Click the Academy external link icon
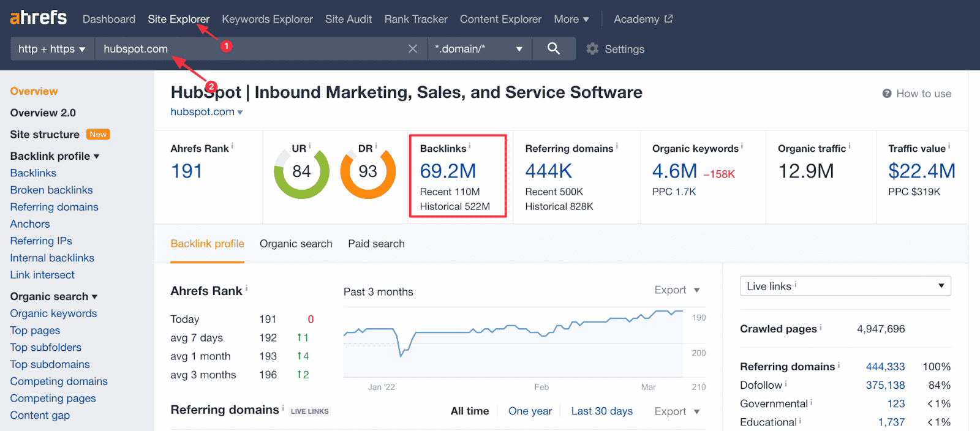 pyautogui.click(x=669, y=19)
